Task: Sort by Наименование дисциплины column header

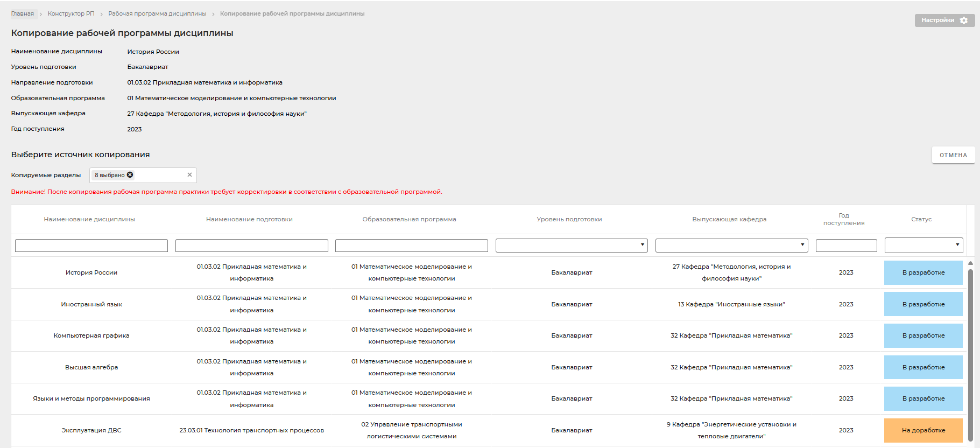Action: tap(89, 219)
